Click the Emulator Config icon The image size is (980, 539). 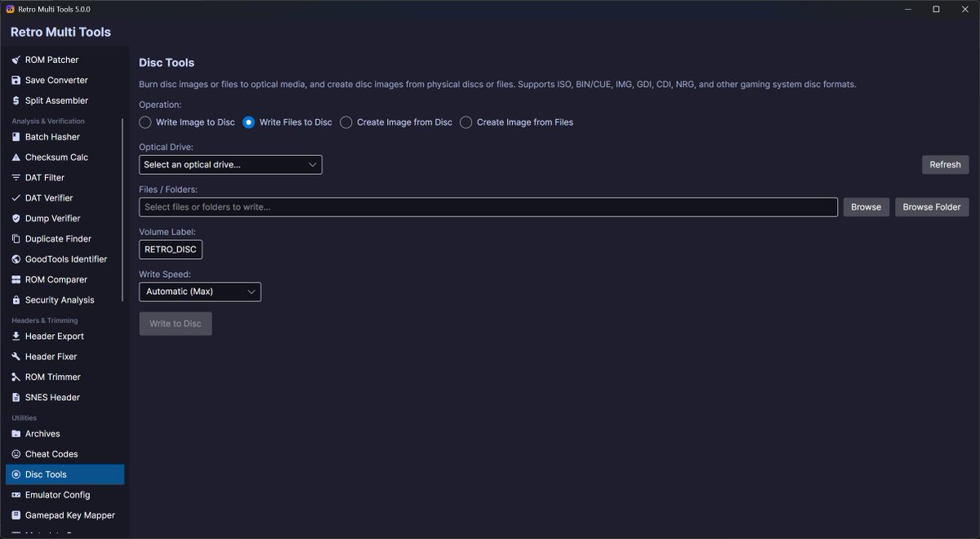16,495
